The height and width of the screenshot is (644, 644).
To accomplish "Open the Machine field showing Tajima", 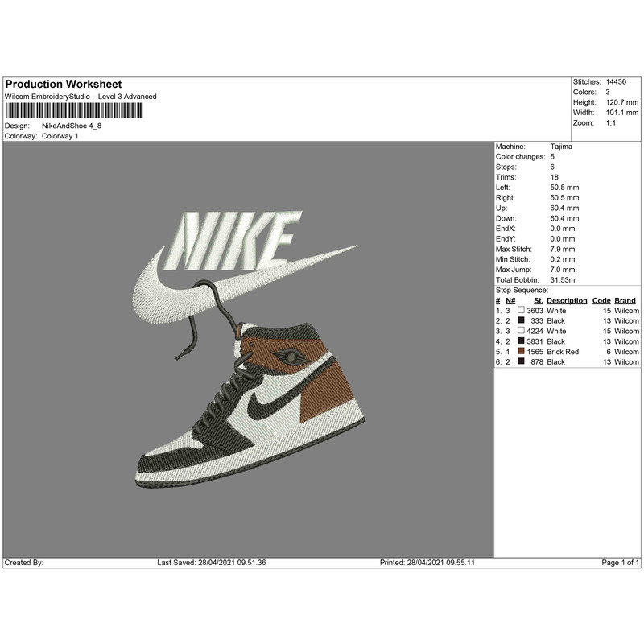I will coord(561,147).
